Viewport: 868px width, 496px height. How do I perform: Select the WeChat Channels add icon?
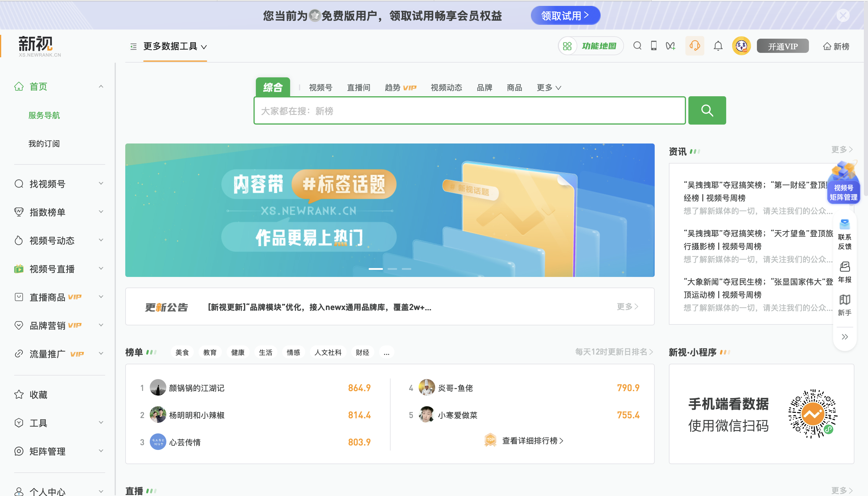coord(670,46)
